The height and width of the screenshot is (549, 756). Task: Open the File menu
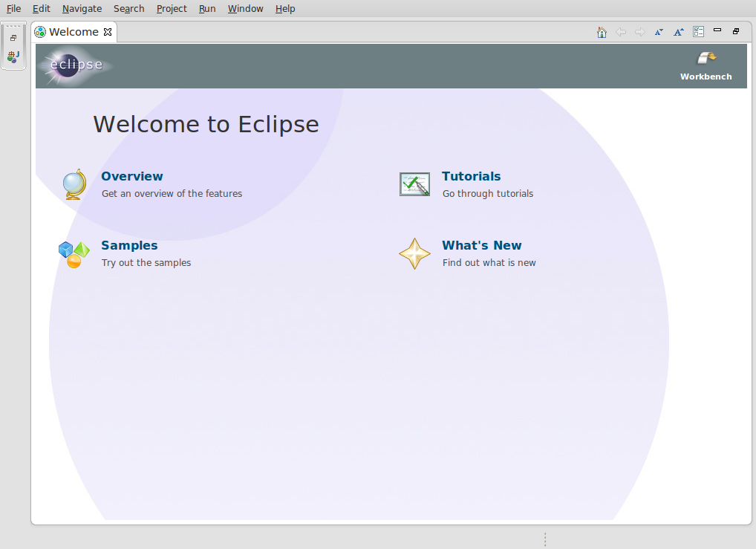13,8
